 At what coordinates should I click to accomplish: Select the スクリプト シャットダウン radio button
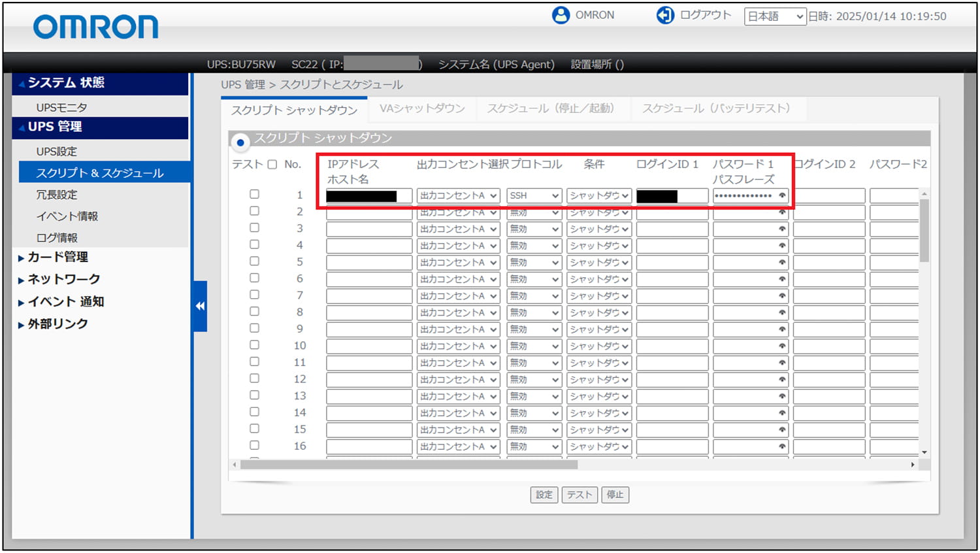(240, 142)
